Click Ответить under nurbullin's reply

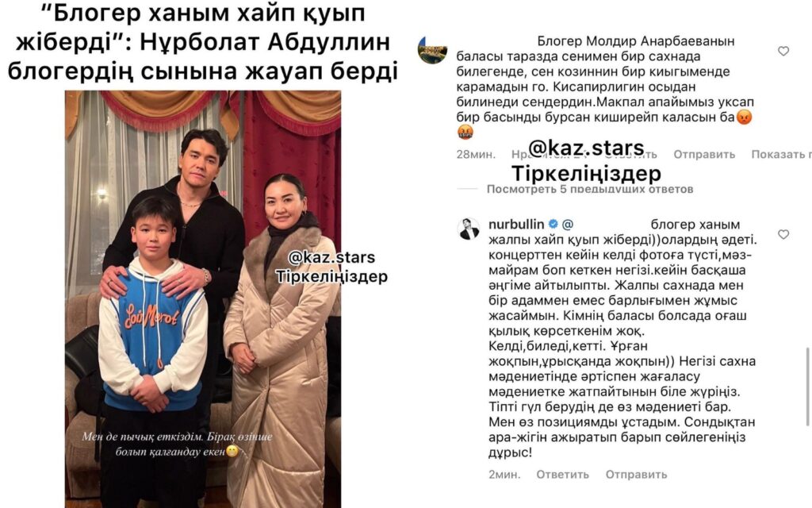click(x=562, y=475)
